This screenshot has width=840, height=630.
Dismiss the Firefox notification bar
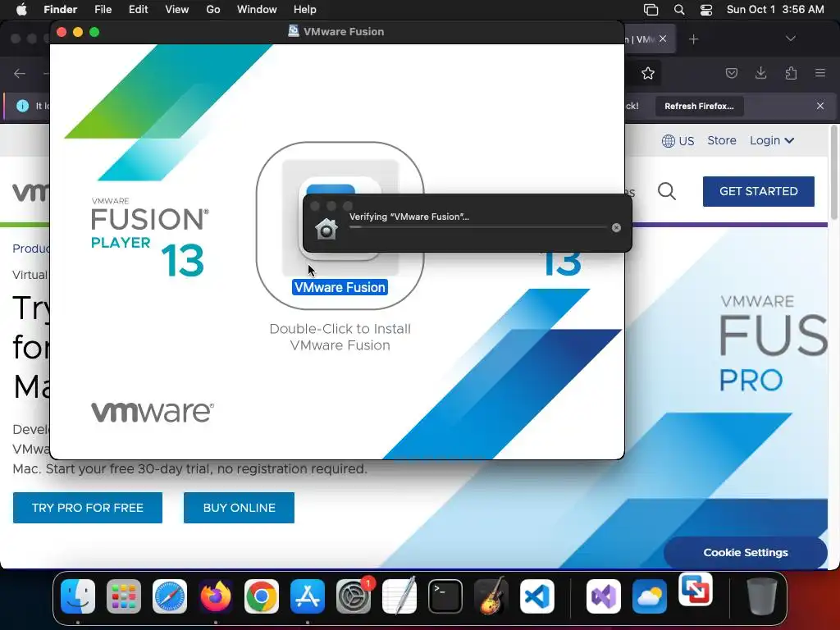(819, 106)
